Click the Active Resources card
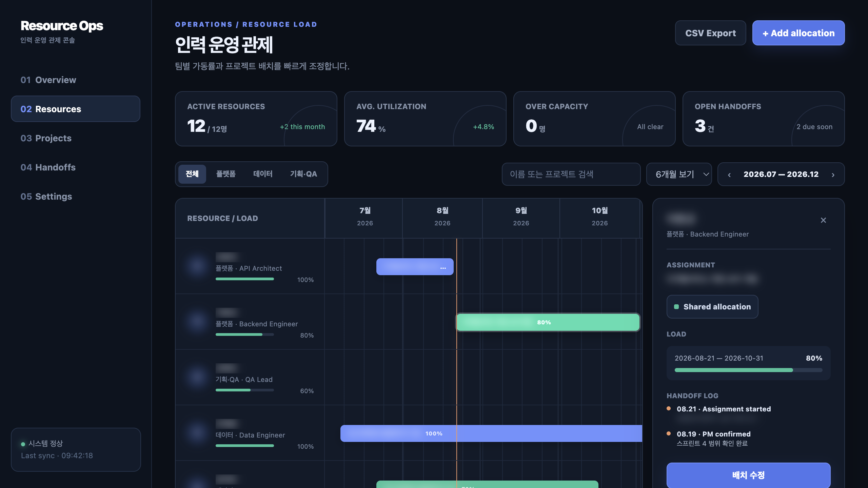The height and width of the screenshot is (488, 868). coord(256,119)
